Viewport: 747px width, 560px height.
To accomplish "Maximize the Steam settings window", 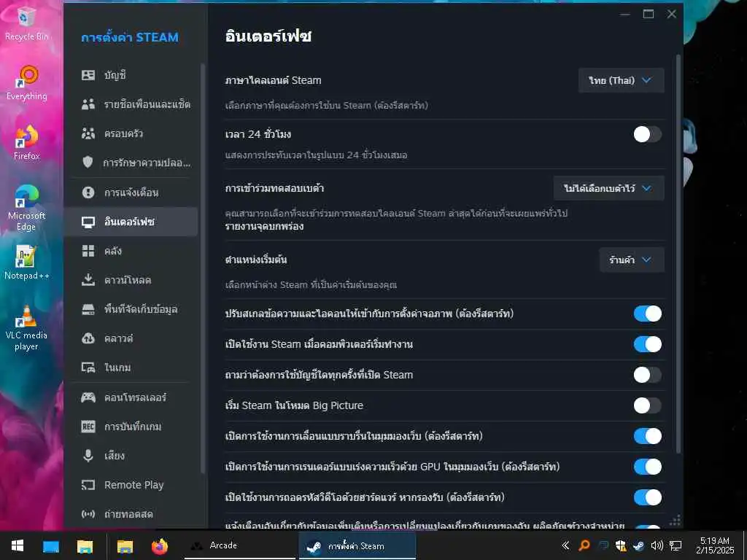I will pyautogui.click(x=649, y=14).
